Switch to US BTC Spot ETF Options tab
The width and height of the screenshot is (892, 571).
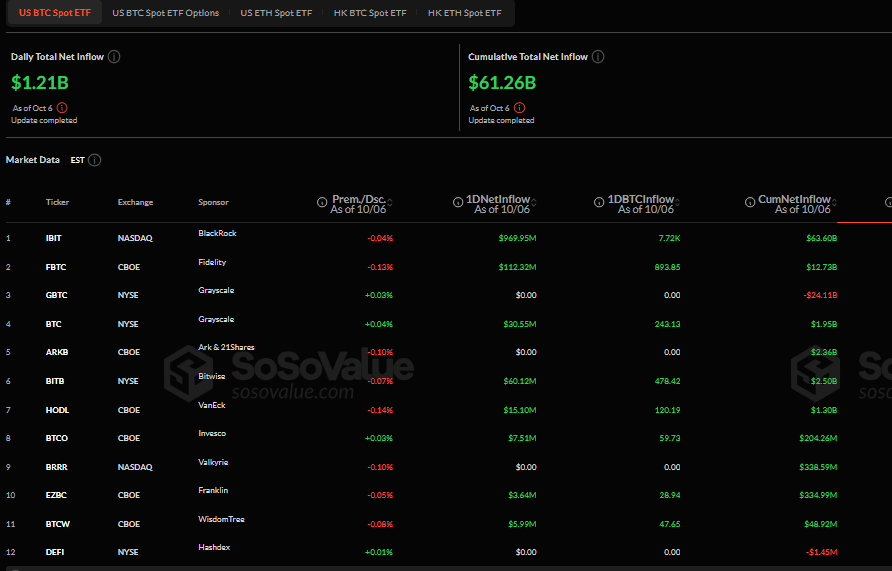(x=165, y=13)
